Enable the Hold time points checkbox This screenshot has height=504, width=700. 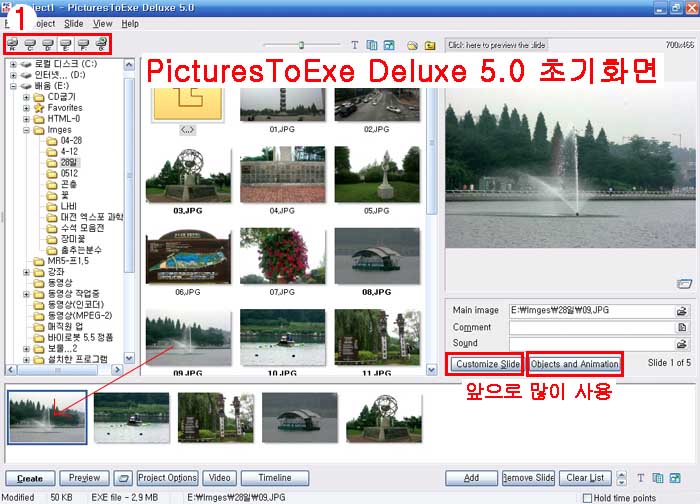point(588,498)
